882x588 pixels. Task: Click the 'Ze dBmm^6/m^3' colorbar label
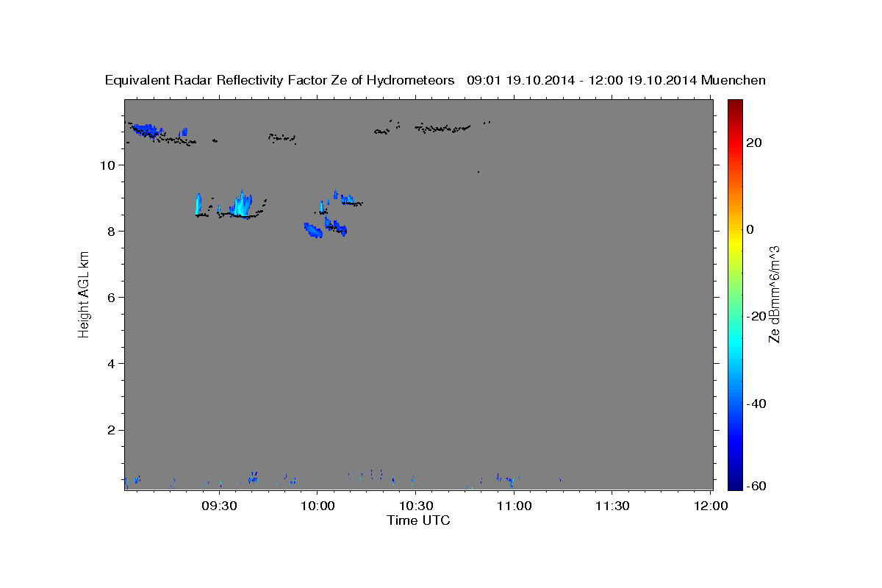(774, 294)
